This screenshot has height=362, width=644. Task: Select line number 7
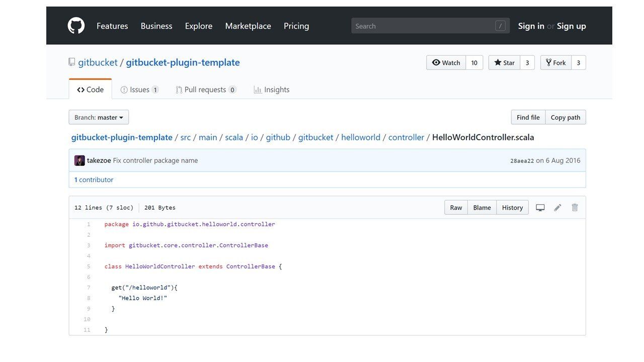(89, 288)
